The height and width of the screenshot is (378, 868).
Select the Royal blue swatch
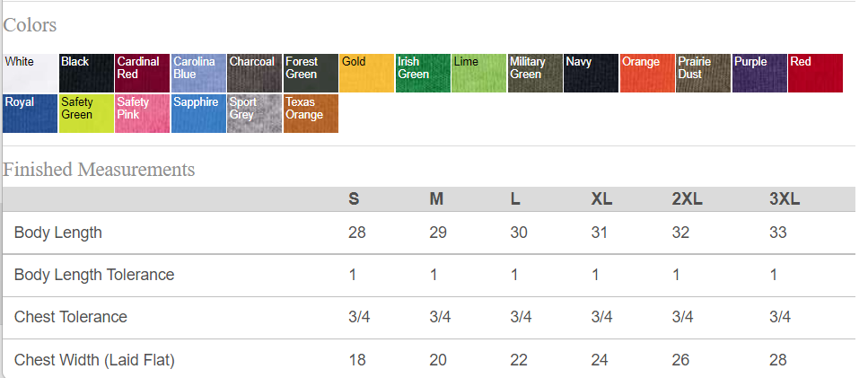point(31,113)
